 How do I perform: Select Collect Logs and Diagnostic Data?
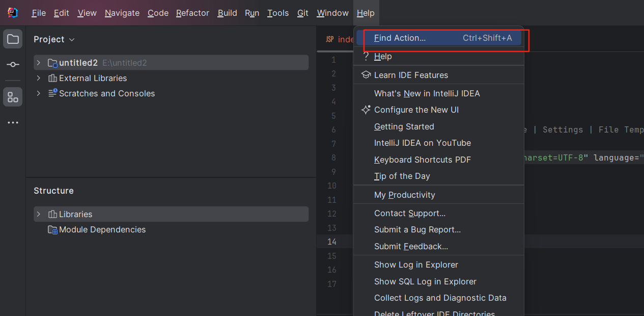(x=439, y=298)
